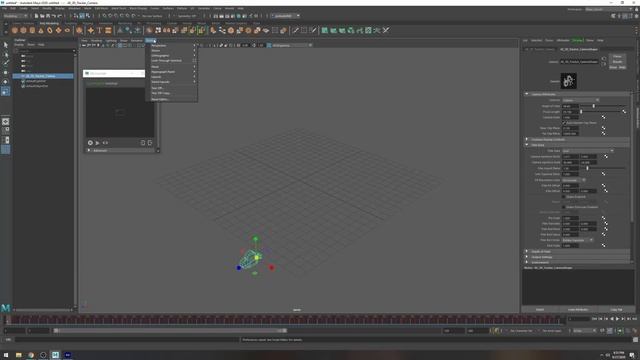Toggle Auto Render Clip Plane checkbox

click(564, 123)
